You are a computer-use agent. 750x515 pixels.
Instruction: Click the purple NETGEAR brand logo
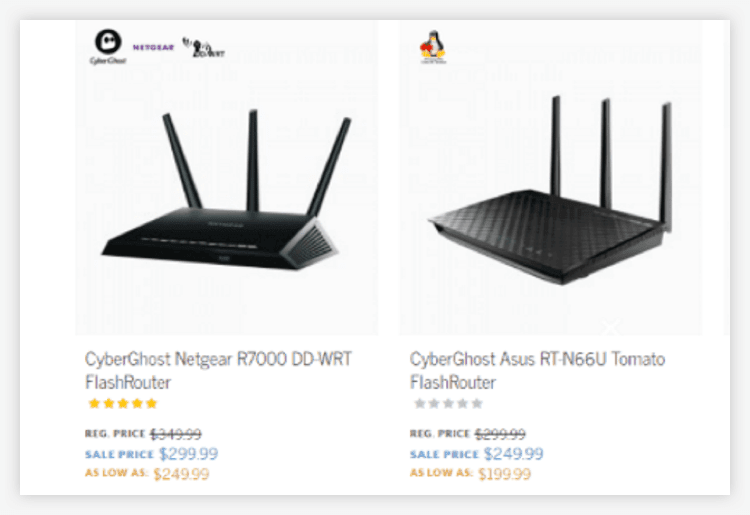tap(153, 47)
